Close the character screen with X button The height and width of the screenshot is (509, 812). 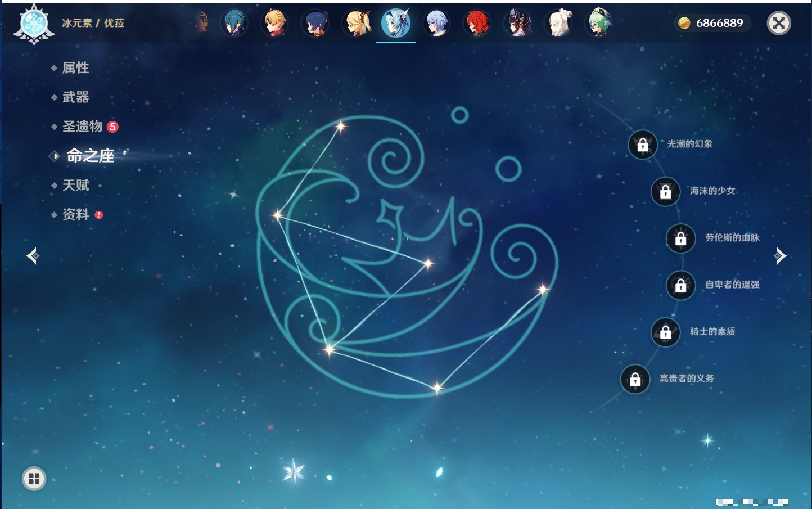pyautogui.click(x=779, y=23)
